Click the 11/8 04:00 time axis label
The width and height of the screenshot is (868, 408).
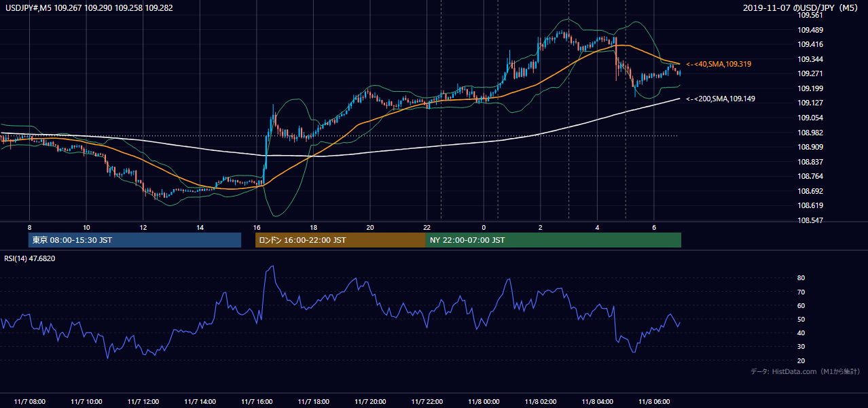point(597,402)
